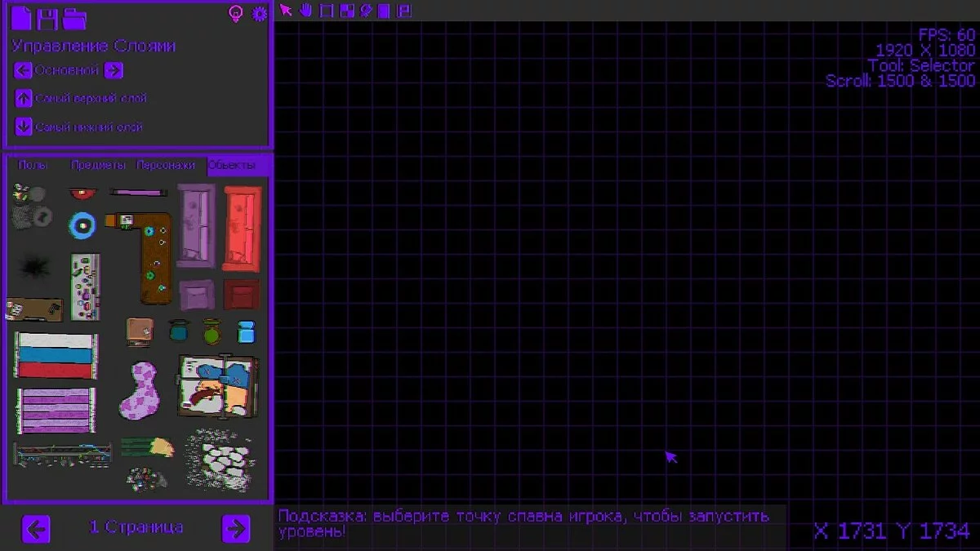This screenshot has width=980, height=551.
Task: Click the save floppy disk icon
Action: [47, 18]
